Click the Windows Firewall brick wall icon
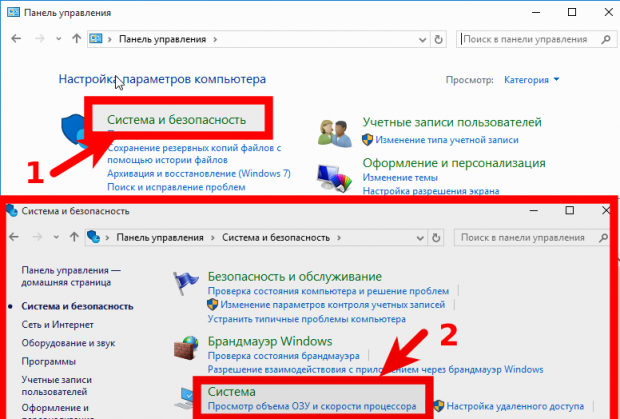The width and height of the screenshot is (620, 419). click(x=186, y=347)
